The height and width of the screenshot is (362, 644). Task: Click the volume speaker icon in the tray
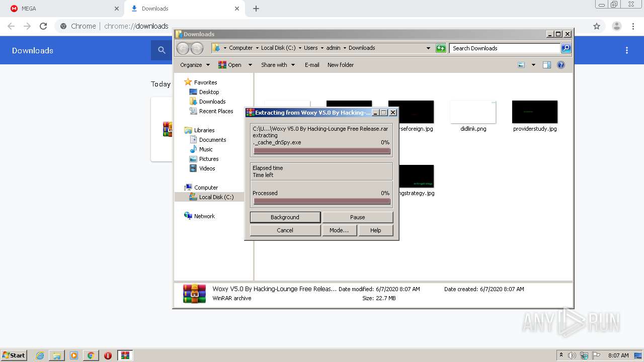click(x=572, y=355)
